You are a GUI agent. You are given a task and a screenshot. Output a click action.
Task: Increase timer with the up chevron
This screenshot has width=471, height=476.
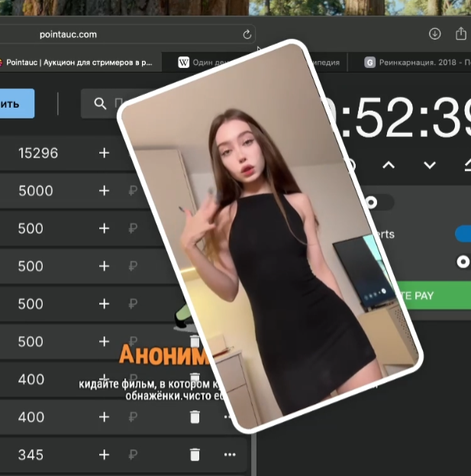pyautogui.click(x=389, y=165)
